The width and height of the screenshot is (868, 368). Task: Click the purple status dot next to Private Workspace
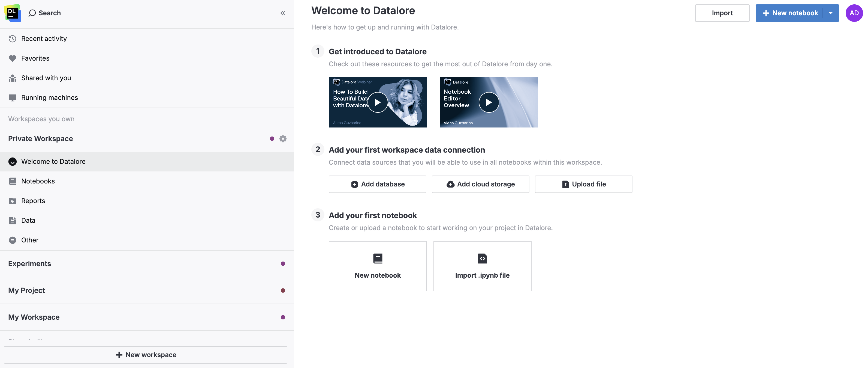(x=272, y=138)
